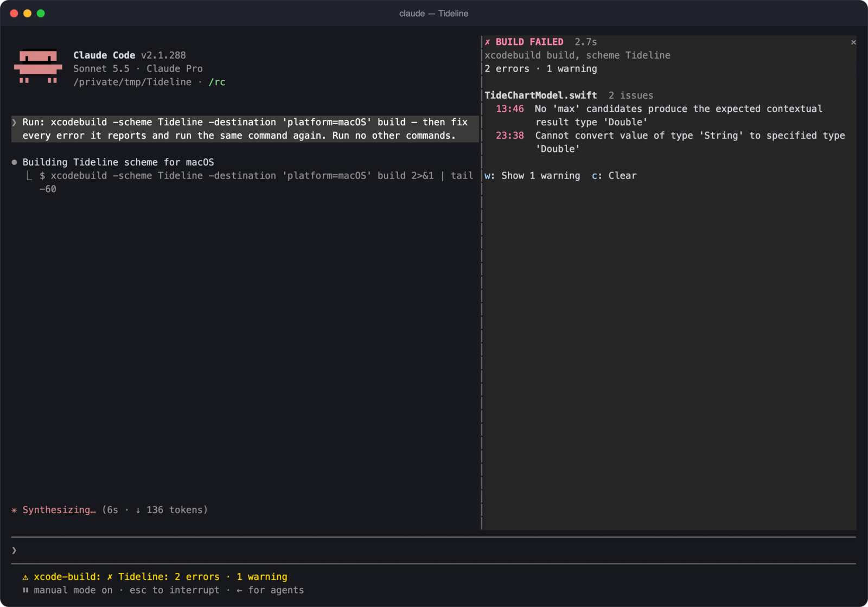Jump to the error at line 23:38
This screenshot has height=607, width=868.
coord(510,136)
